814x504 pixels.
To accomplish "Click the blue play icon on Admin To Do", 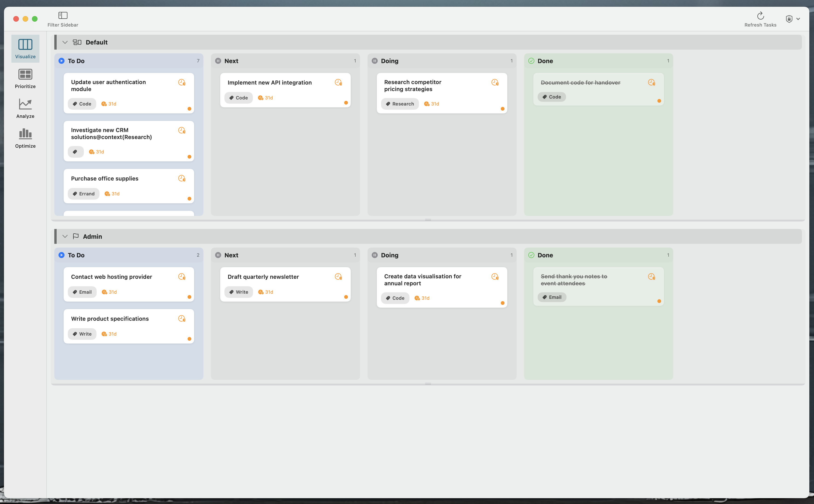I will [61, 255].
